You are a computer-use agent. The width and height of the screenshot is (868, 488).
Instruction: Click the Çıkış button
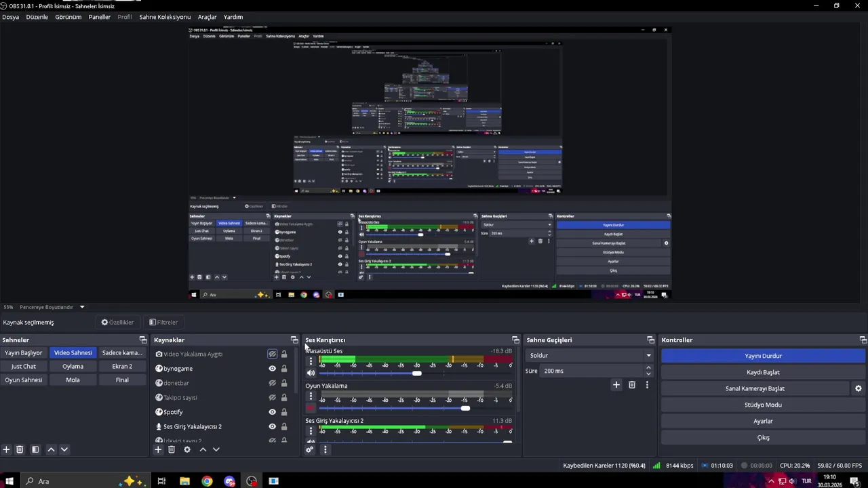pyautogui.click(x=764, y=437)
